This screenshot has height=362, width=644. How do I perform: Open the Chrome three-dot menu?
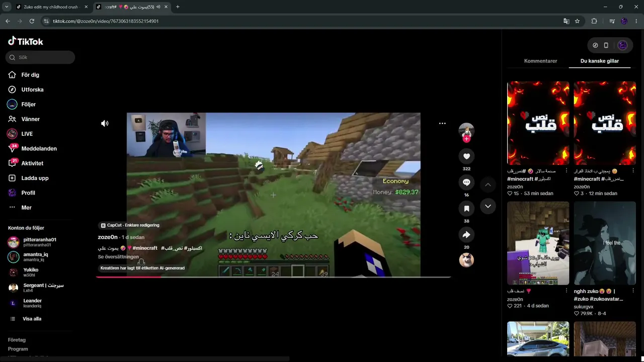tap(636, 21)
